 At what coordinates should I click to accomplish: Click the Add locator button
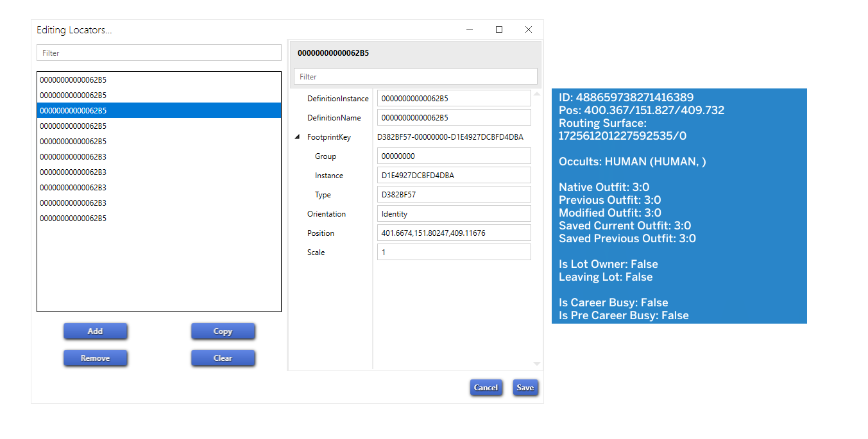tap(95, 331)
